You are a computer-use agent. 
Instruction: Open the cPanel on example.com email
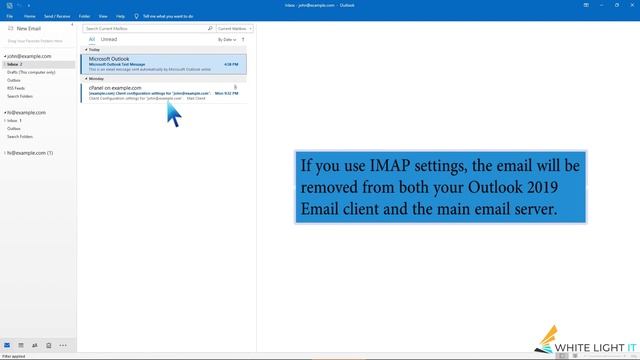click(164, 93)
